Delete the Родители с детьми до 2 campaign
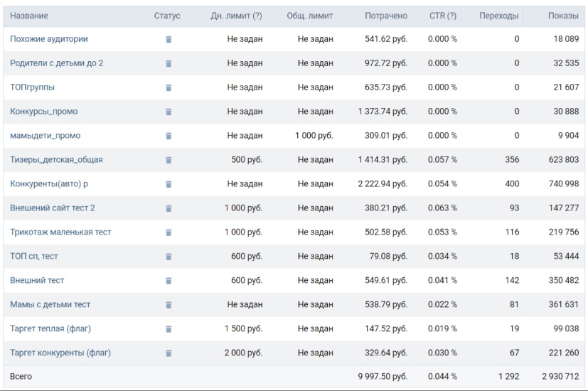The width and height of the screenshot is (588, 391). coord(169,63)
